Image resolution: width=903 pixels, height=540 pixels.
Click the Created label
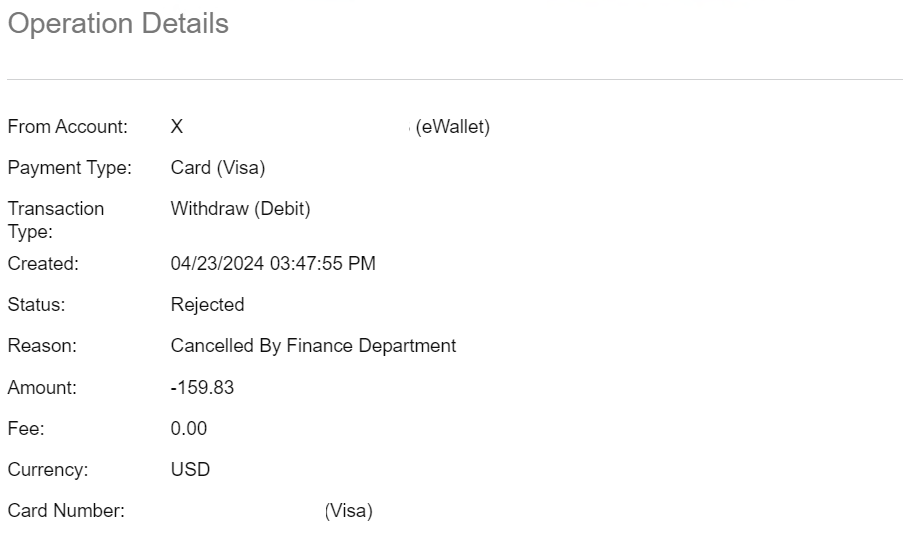[43, 264]
